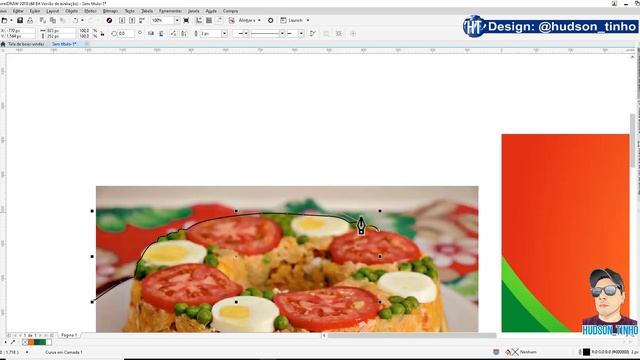Click the Save icon in toolbar
This screenshot has width=640, height=360.
click(20, 20)
